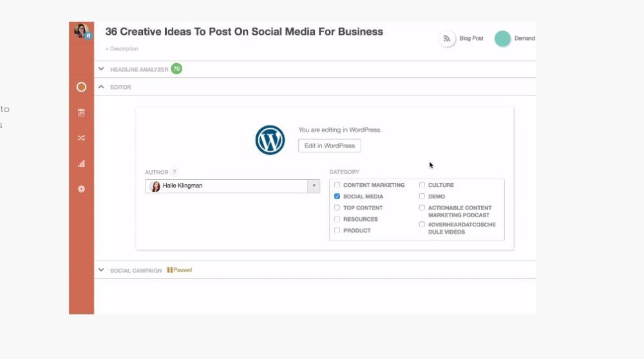Click the shuffle icon in the sidebar

pos(81,138)
